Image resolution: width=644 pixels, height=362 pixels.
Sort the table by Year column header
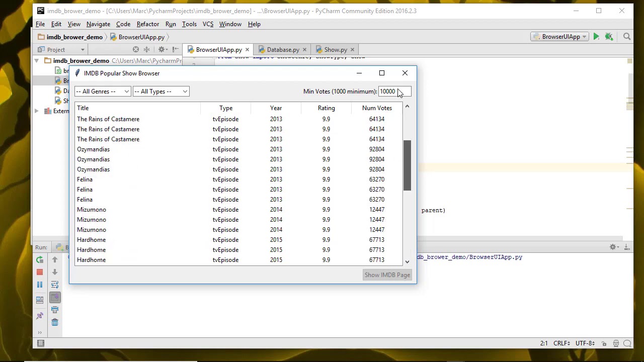(276, 108)
